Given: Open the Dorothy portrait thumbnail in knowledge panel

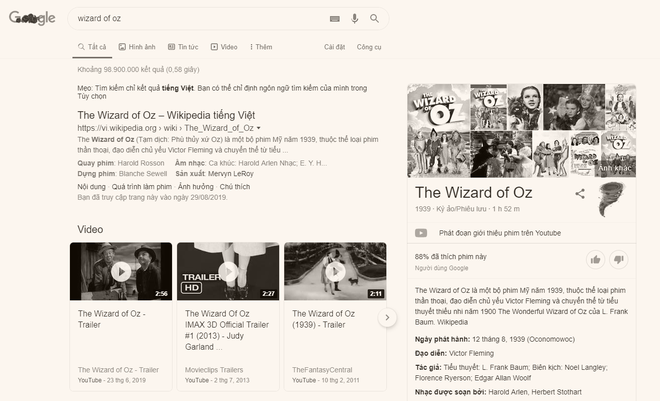Looking at the screenshot, I should [525, 107].
